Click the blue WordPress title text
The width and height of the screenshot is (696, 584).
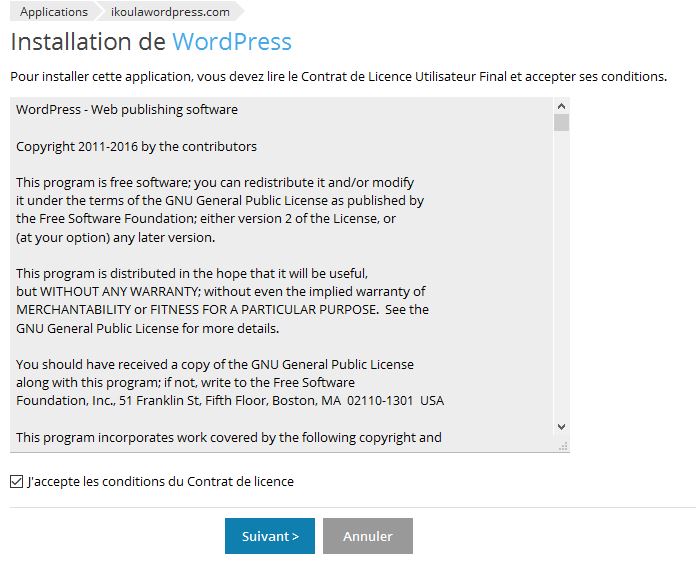(232, 42)
